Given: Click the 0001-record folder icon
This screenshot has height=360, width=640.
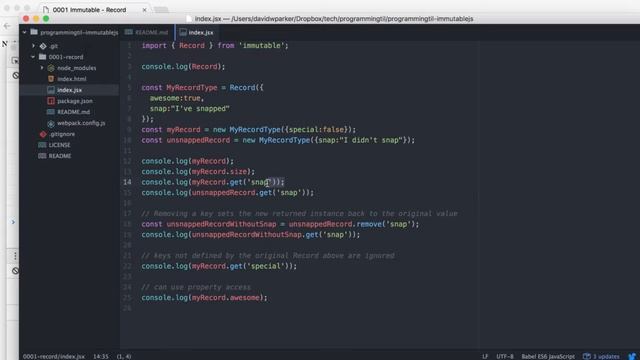Looking at the screenshot, I should [42, 57].
